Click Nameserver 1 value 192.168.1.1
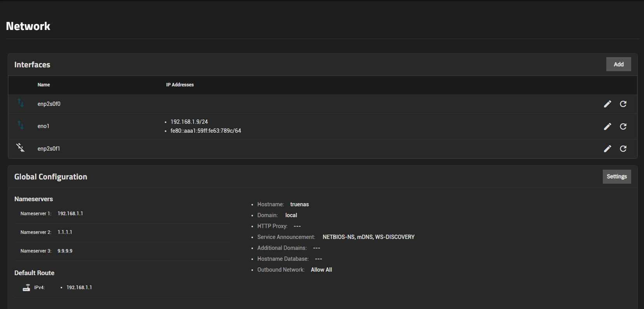Screen dimensions: 644x309 (70, 214)
